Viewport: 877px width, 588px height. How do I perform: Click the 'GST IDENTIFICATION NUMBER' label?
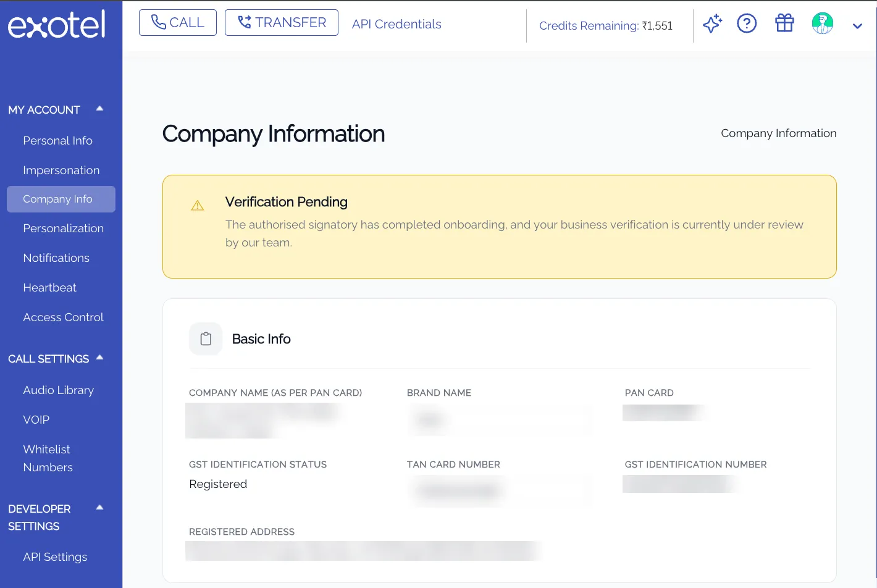[695, 464]
